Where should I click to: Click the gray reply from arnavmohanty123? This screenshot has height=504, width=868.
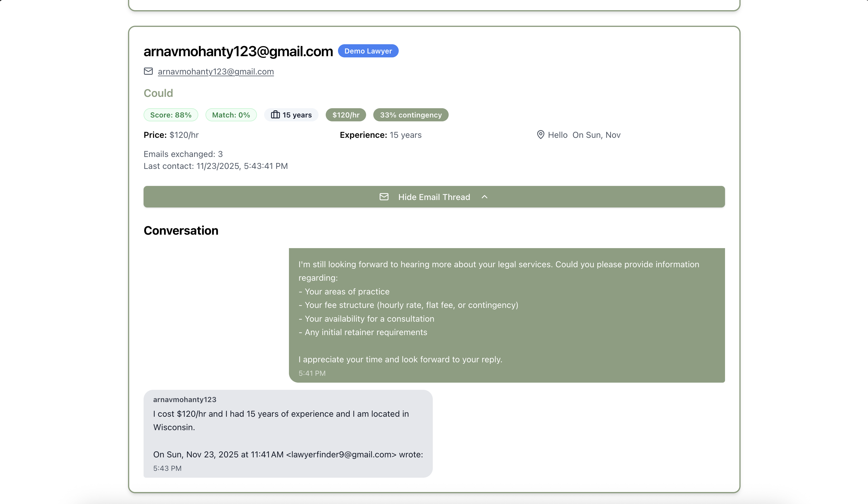pos(288,433)
